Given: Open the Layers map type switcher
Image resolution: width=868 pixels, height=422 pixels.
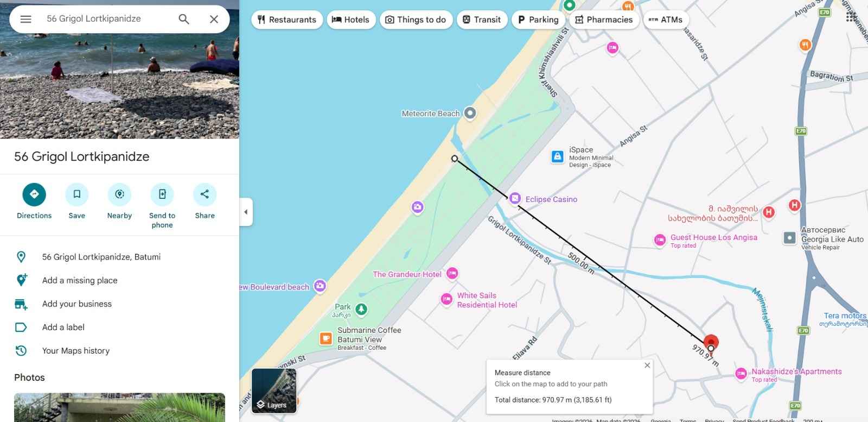Looking at the screenshot, I should [274, 390].
